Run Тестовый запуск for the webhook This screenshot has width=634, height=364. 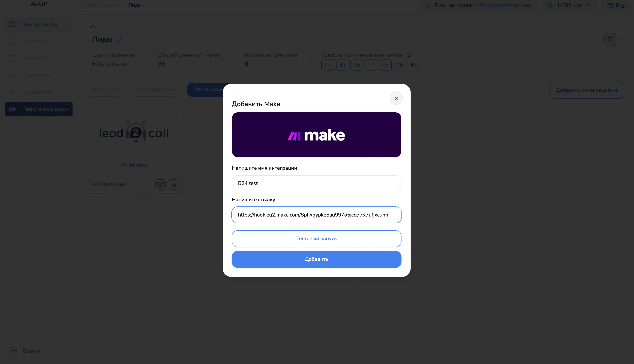click(316, 239)
